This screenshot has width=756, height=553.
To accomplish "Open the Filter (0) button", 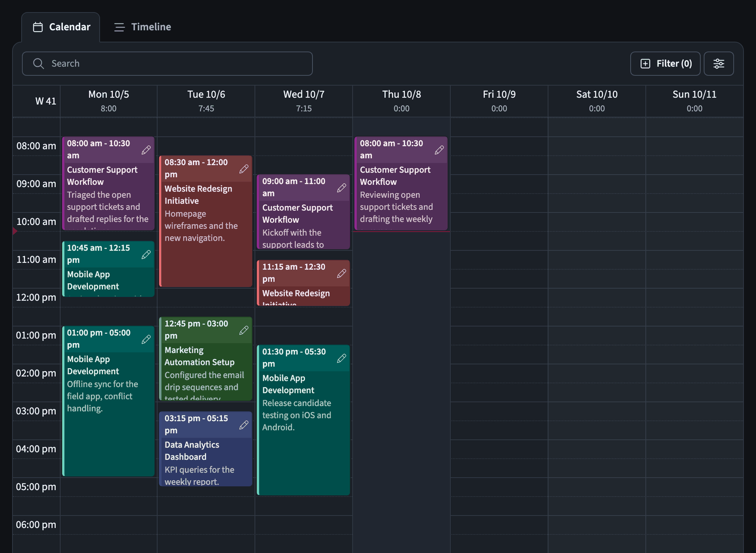I will [x=665, y=64].
